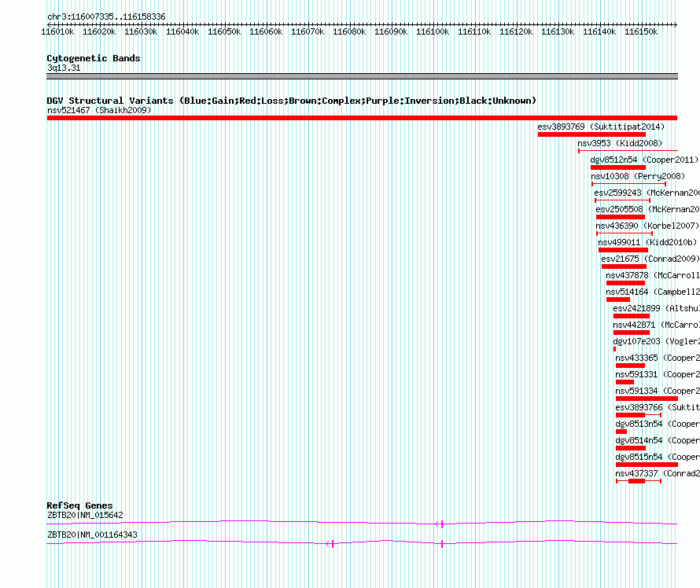This screenshot has width=700, height=588.
Task: Click the dgv8512n54 (Cooper2011) label
Action: pos(644,160)
